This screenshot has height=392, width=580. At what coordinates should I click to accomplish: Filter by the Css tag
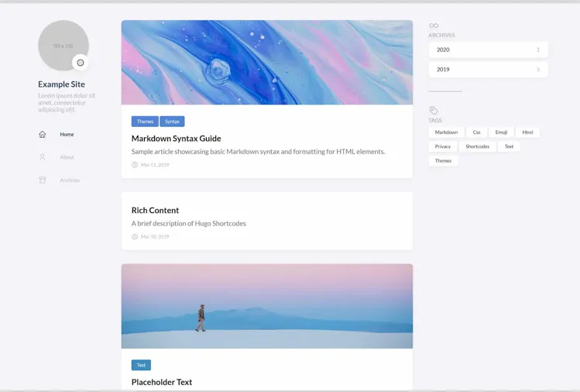point(476,132)
